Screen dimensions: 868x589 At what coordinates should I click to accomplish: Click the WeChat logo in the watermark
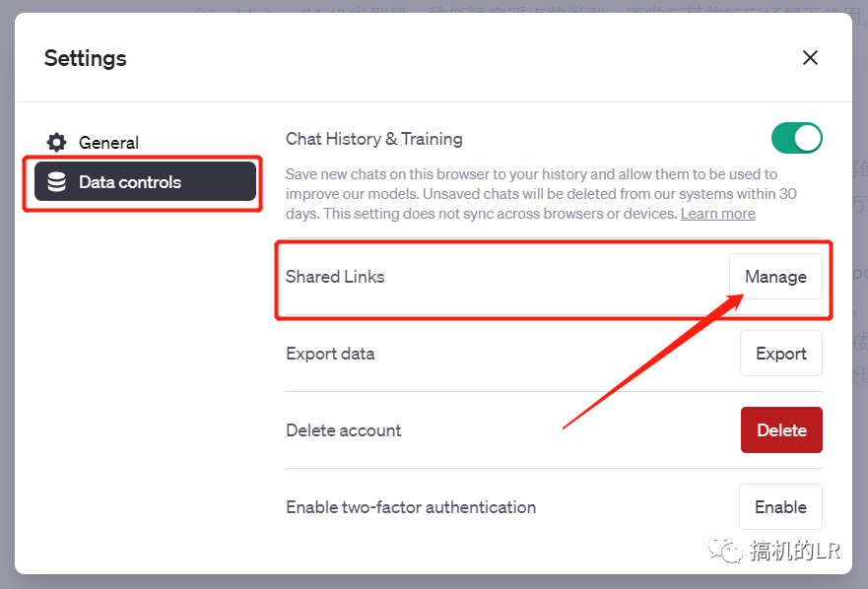point(730,550)
